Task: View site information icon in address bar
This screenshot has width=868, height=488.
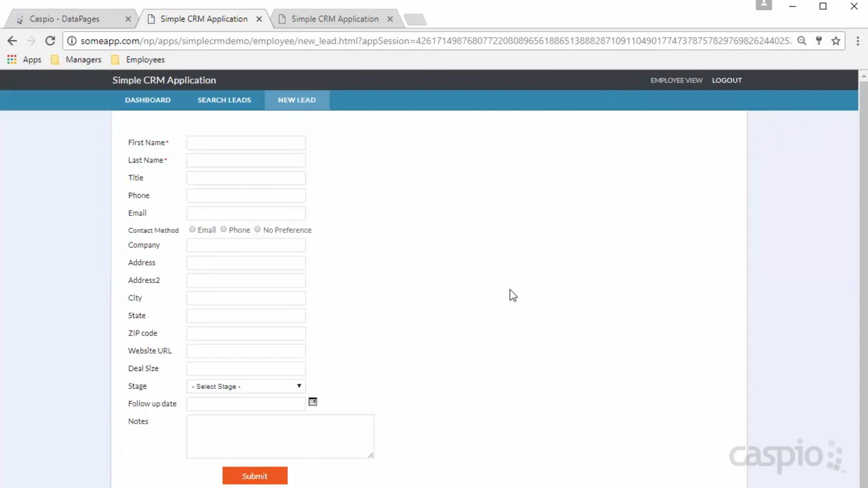Action: [71, 41]
